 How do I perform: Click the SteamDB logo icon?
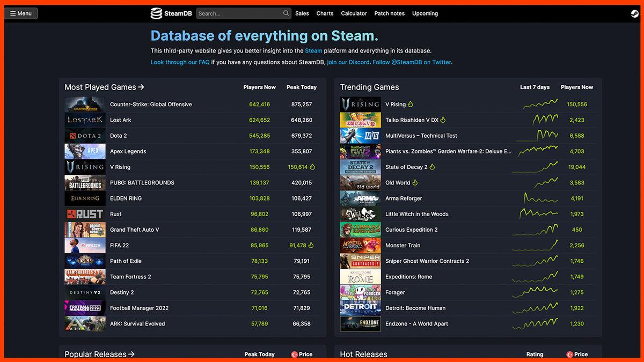coord(156,13)
